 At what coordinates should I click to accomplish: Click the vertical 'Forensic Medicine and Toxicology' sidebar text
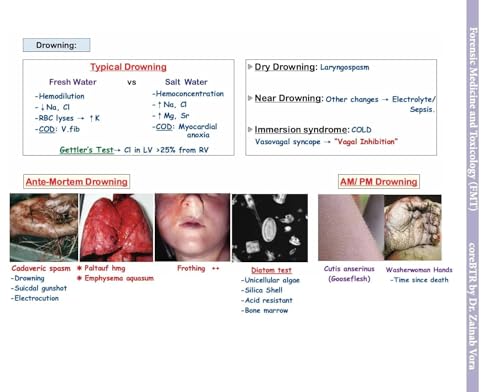pos(473,119)
